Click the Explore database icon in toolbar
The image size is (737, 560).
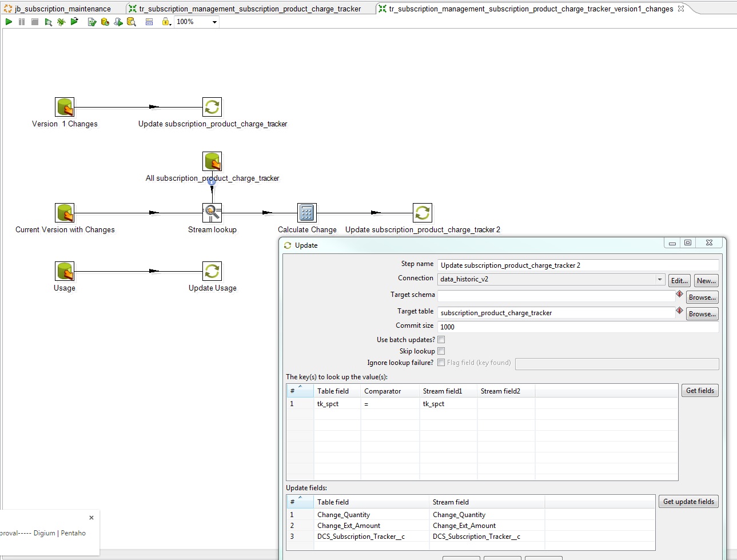click(x=131, y=22)
